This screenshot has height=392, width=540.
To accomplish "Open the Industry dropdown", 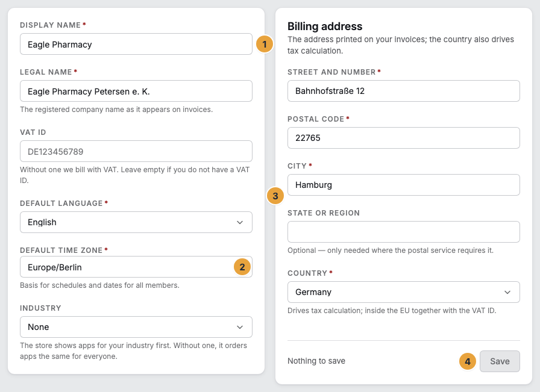I will pyautogui.click(x=136, y=326).
